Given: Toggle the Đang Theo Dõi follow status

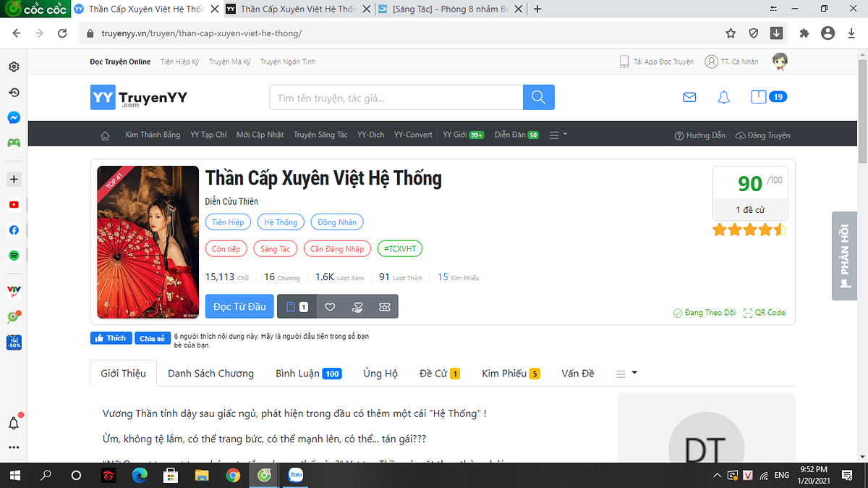Looking at the screenshot, I should click(x=705, y=313).
